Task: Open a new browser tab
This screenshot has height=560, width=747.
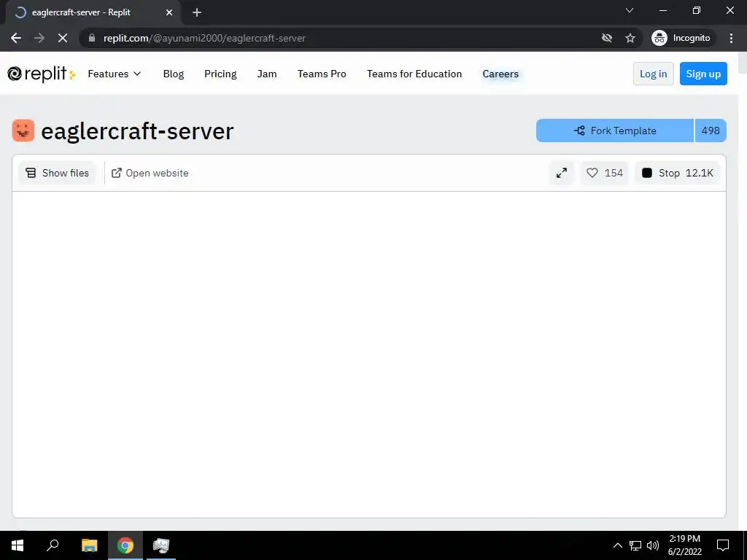Action: (197, 12)
